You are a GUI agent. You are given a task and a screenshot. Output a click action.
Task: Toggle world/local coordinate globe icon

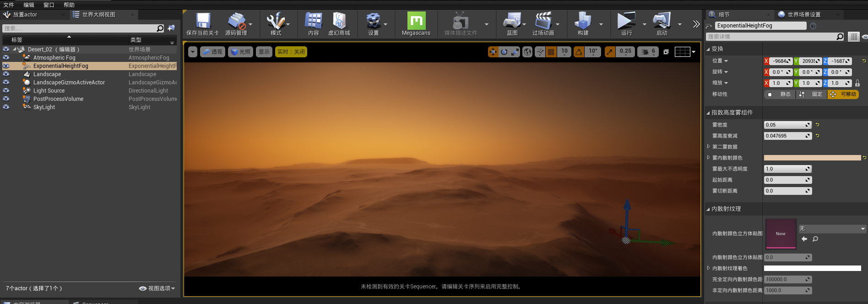click(x=527, y=52)
